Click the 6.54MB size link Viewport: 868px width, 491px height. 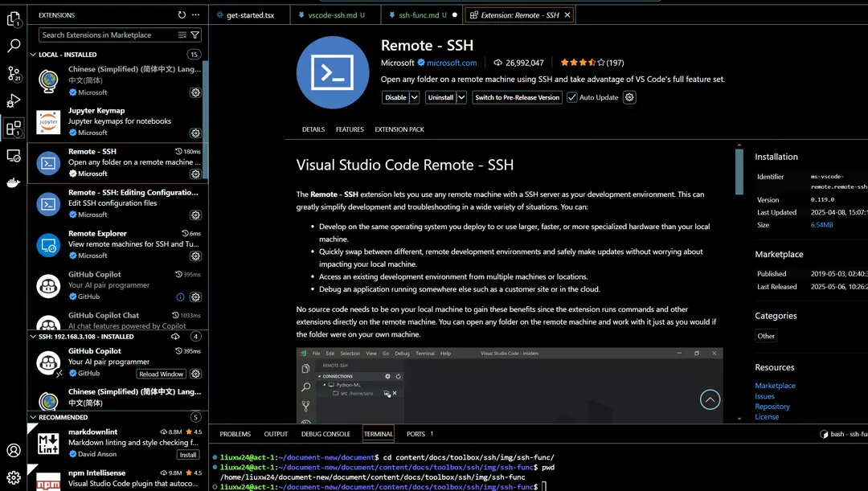click(x=821, y=225)
